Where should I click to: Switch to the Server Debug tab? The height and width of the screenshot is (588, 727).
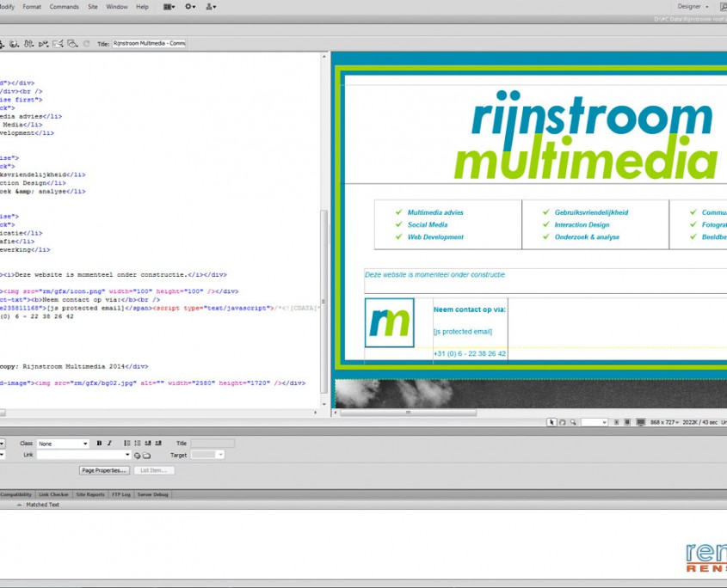click(152, 494)
